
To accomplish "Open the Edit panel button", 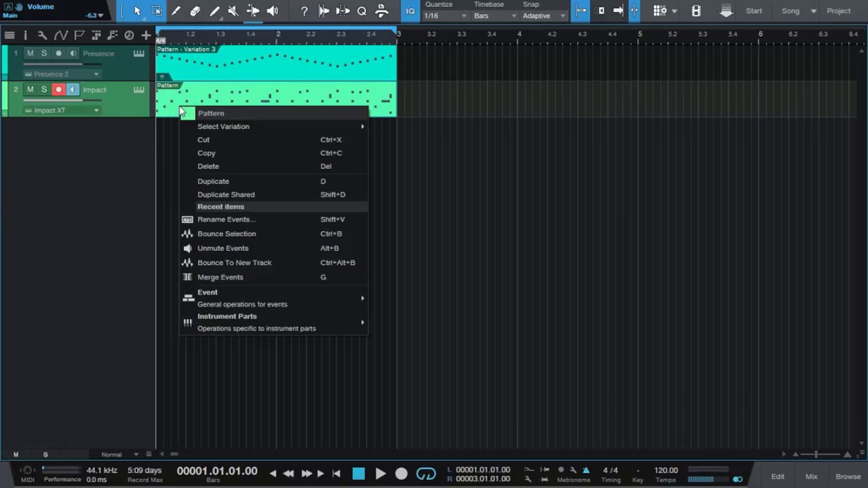I will [x=778, y=476].
